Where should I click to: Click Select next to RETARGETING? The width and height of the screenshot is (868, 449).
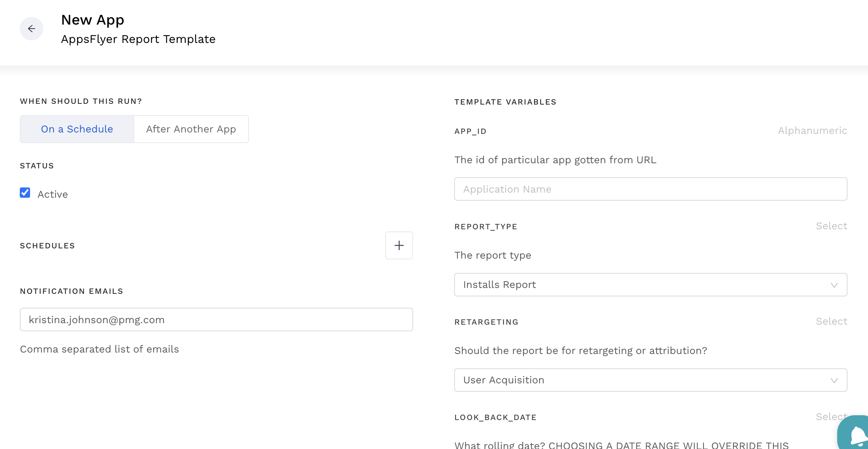831,321
